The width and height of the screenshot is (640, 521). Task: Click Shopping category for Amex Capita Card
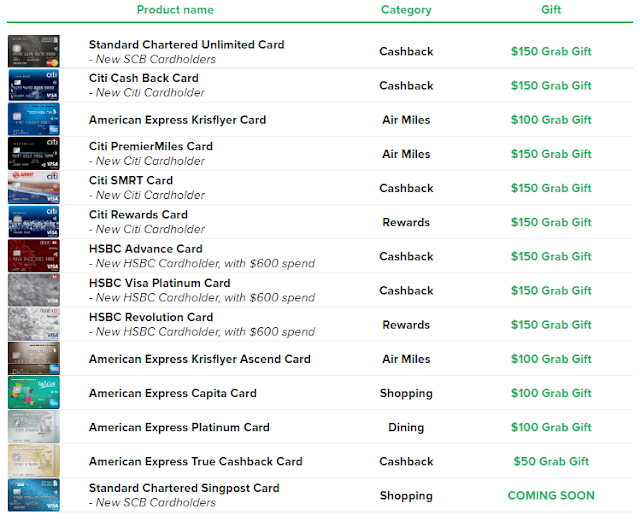click(406, 394)
